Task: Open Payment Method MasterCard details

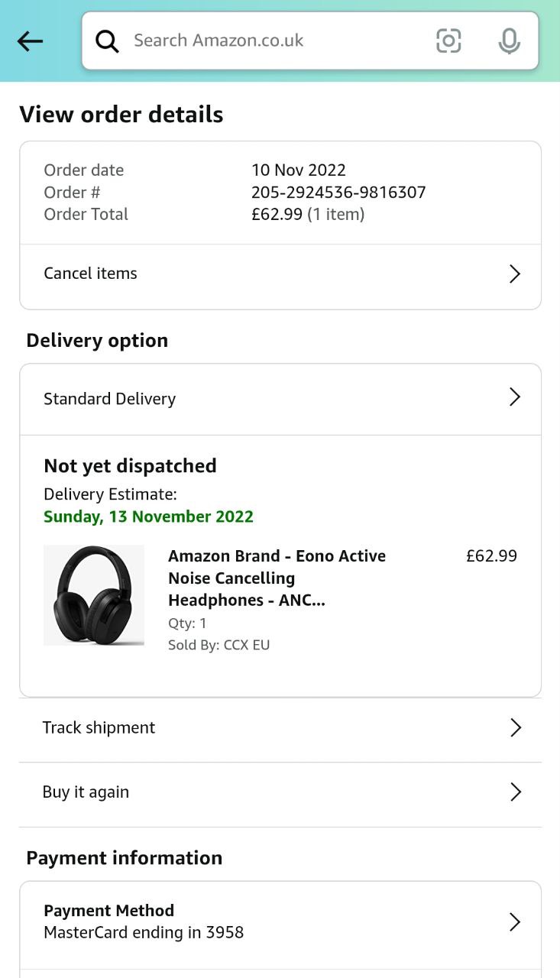Action: point(144,921)
